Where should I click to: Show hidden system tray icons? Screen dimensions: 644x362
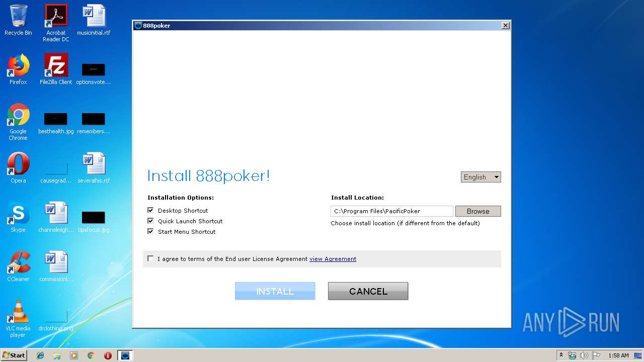point(561,355)
